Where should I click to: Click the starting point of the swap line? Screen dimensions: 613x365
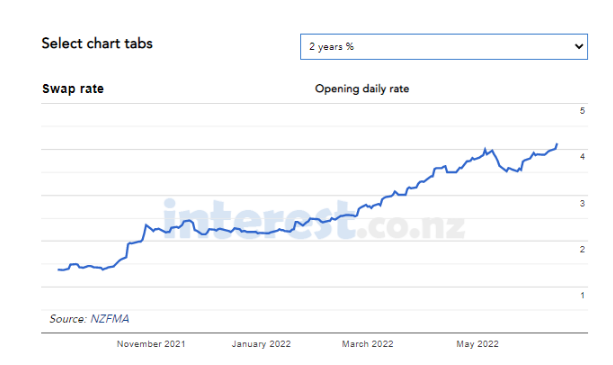coord(59,270)
